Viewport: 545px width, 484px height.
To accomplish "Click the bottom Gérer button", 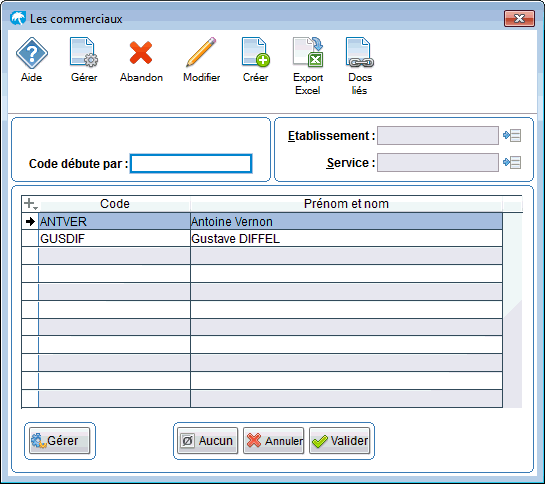I will 59,441.
